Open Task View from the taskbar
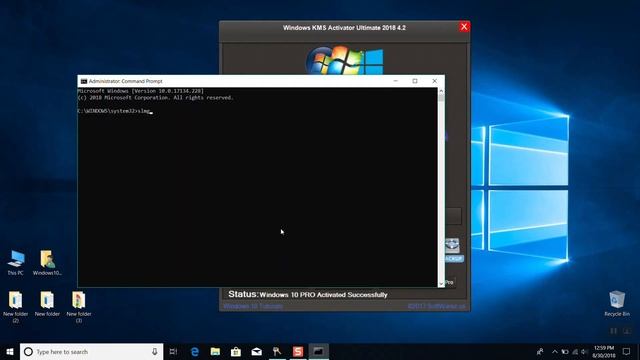 [x=173, y=351]
